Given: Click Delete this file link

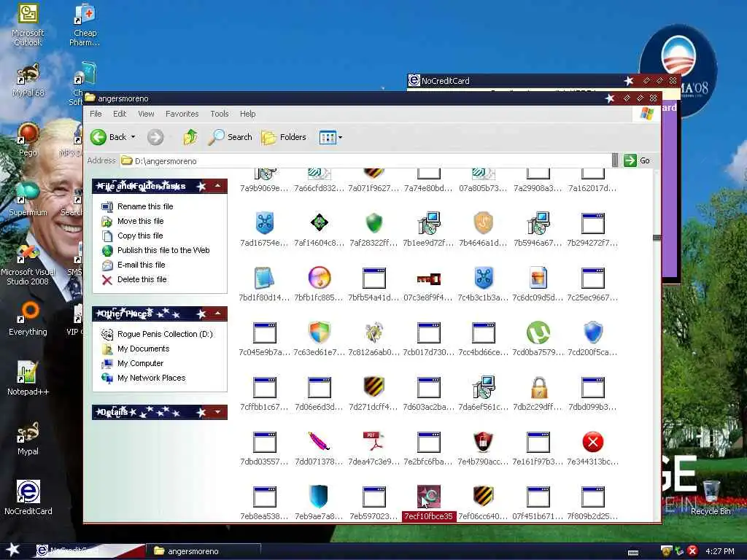Looking at the screenshot, I should coord(142,279).
